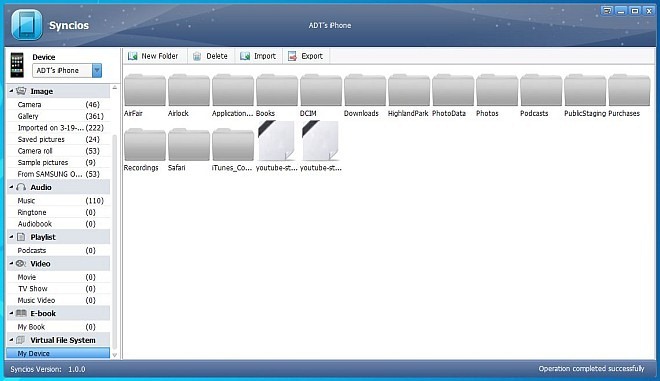Select the DCIM folder icon
This screenshot has height=381, width=660.
(321, 90)
